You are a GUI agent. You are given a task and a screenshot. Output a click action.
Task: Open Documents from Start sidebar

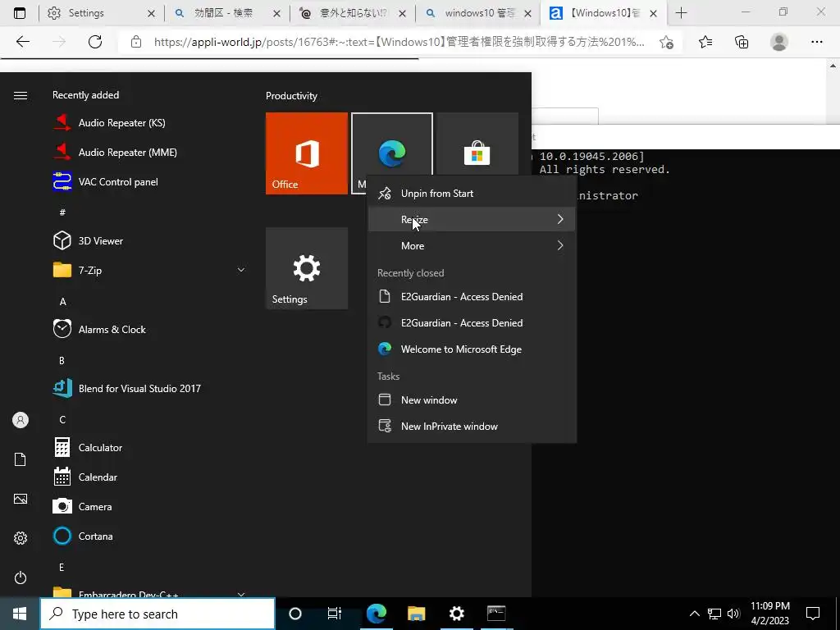coord(21,459)
